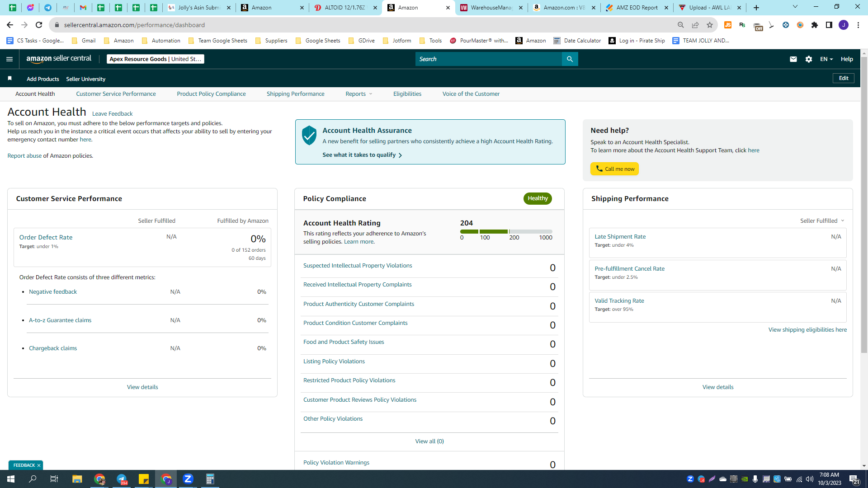Click View all (0) policy violations
This screenshot has height=488, width=868.
429,441
